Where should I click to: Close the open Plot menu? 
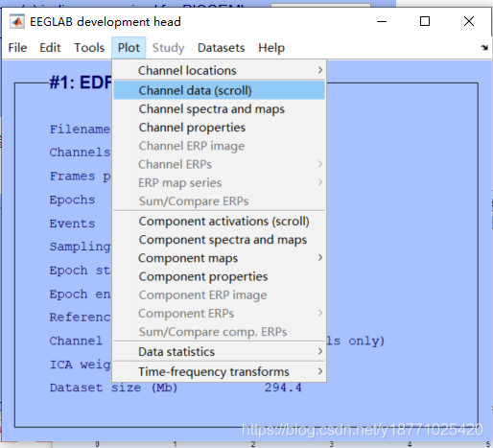[129, 48]
